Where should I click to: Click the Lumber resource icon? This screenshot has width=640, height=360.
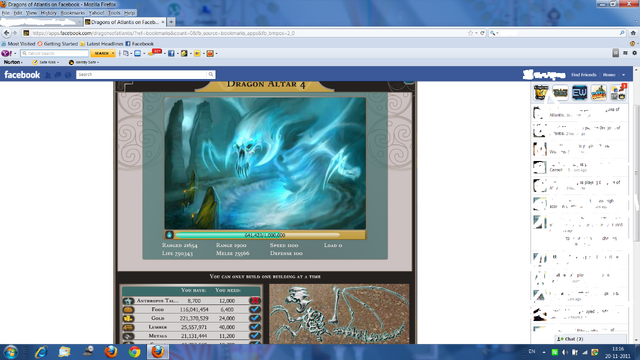pos(129,327)
